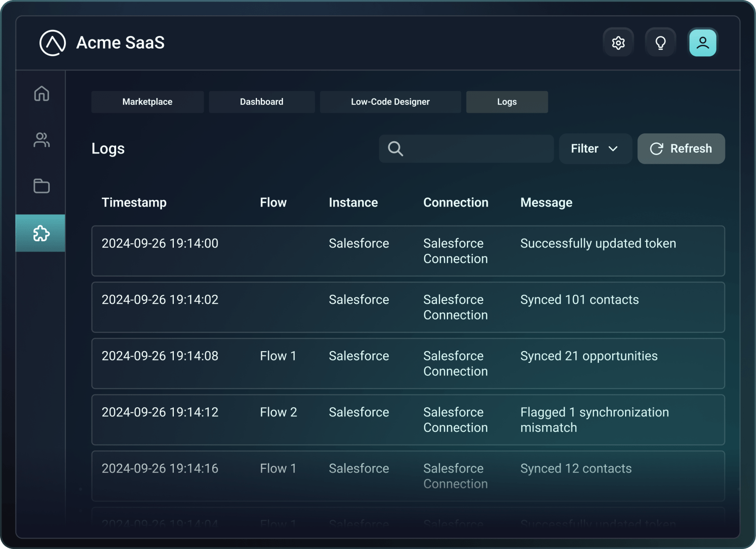This screenshot has height=549, width=756.
Task: Switch to the Dashboard tab
Action: [262, 102]
